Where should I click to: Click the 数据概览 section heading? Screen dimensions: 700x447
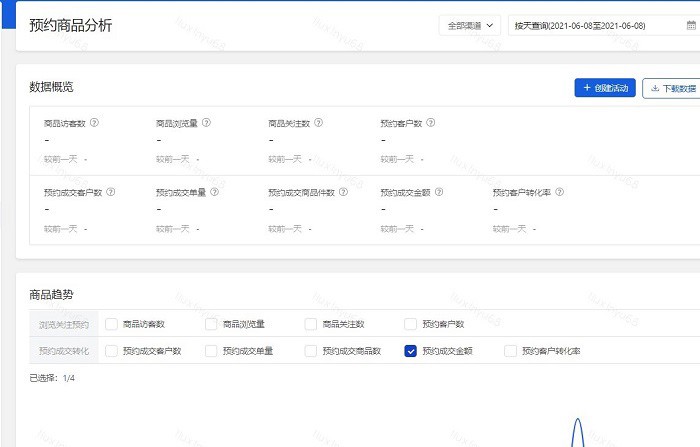(x=51, y=87)
